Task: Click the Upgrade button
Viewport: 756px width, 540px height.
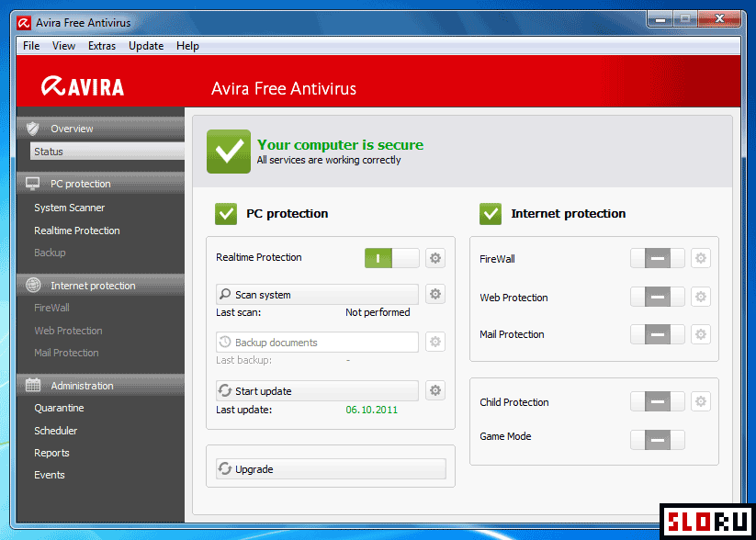Action: point(331,468)
